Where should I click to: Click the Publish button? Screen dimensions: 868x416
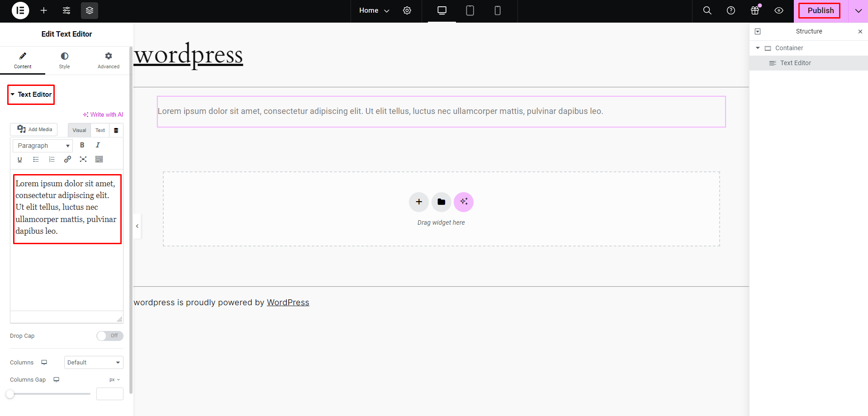[819, 10]
